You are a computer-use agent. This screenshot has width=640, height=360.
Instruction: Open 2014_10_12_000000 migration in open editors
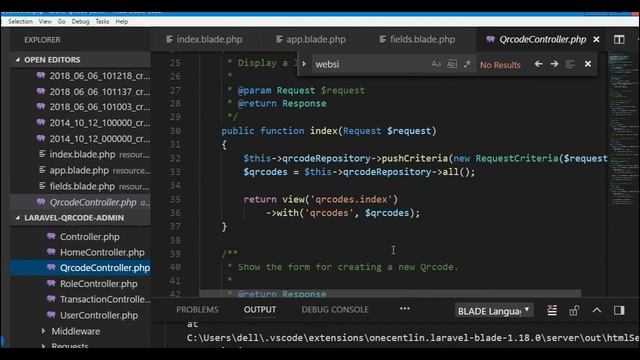pos(80,139)
